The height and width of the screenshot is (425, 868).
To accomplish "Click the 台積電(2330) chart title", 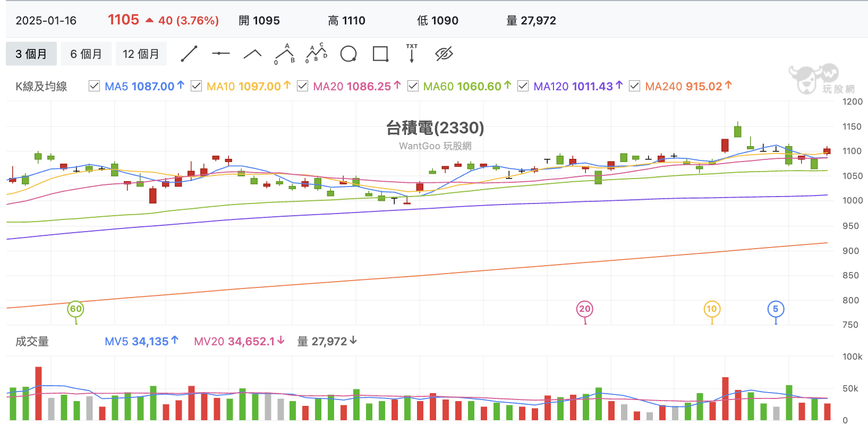I will 435,127.
